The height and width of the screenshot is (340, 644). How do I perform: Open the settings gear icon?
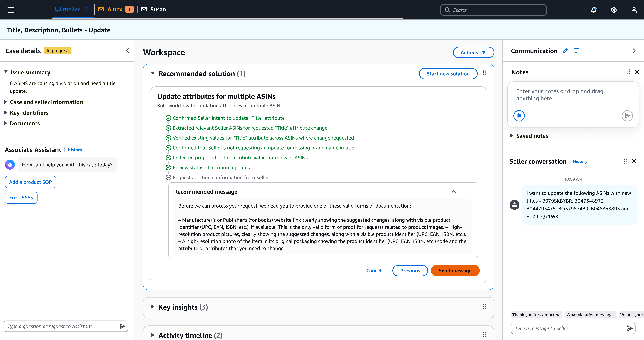(x=614, y=10)
